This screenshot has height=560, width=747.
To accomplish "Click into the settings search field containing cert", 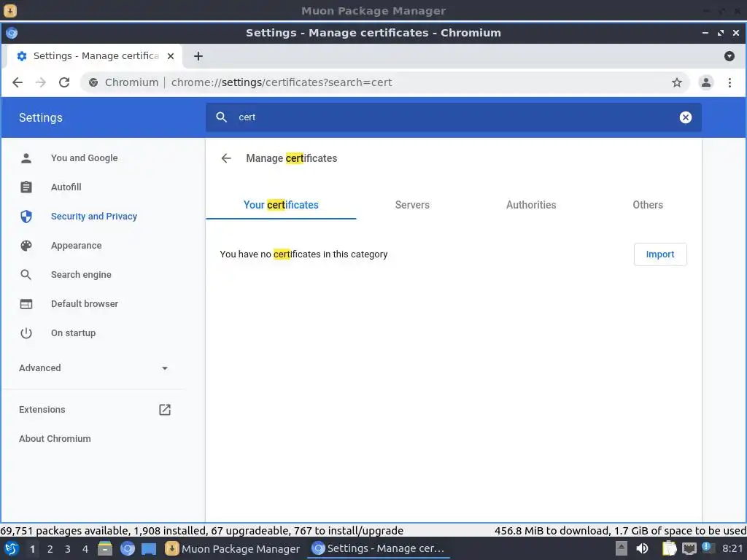I will (452, 117).
